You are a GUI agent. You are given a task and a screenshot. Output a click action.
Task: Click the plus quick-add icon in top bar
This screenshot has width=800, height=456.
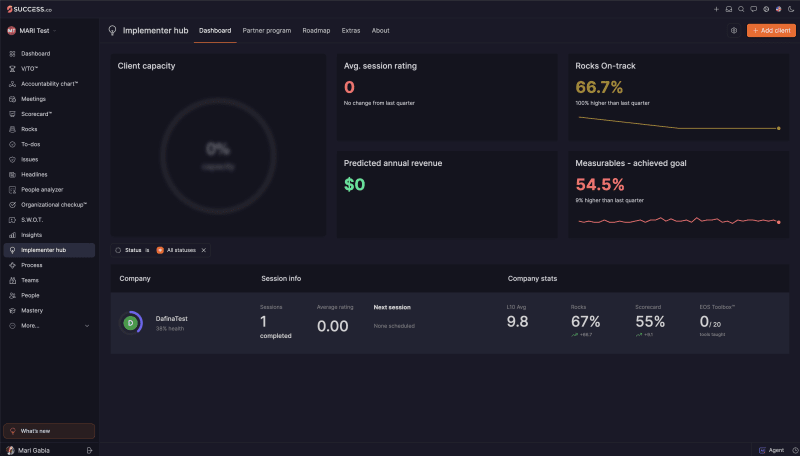tap(716, 9)
